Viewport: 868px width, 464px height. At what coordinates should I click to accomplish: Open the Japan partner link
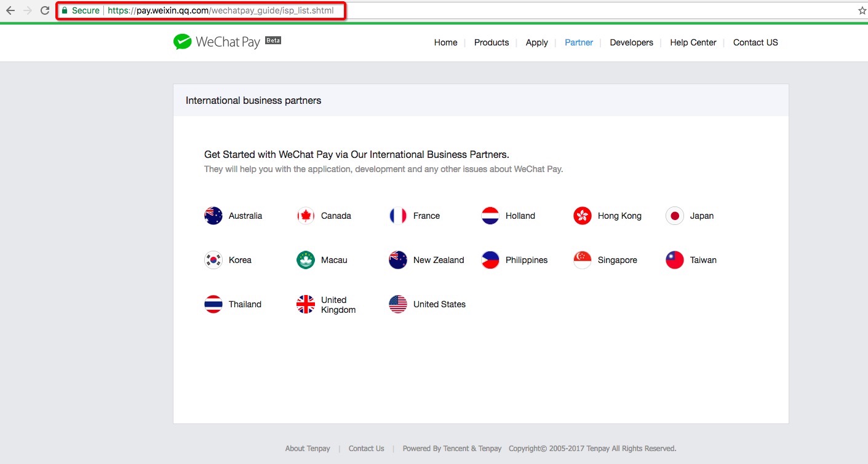click(x=702, y=216)
